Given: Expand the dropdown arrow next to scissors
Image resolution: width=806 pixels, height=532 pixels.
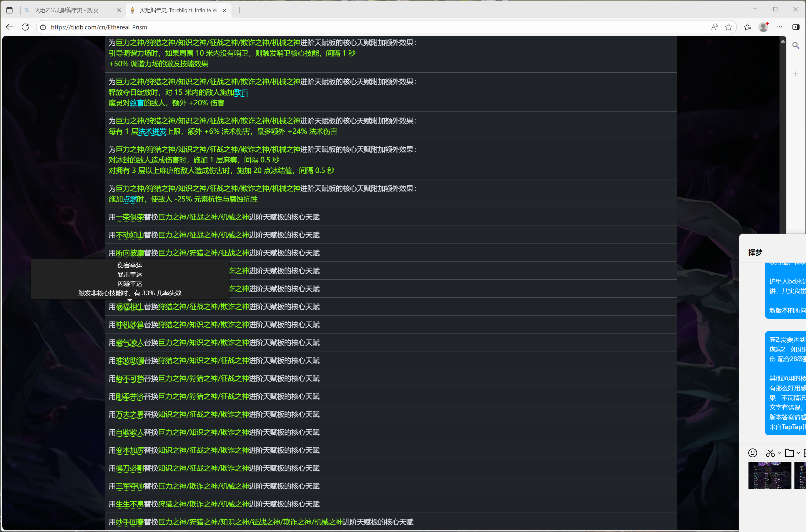Looking at the screenshot, I should point(779,453).
